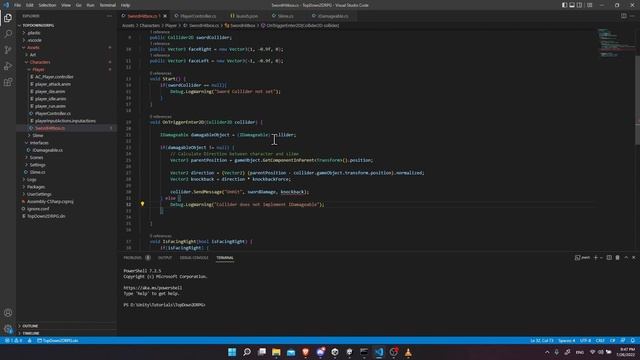This screenshot has width=640, height=360.
Task: Open IDamageable.cs in explorer tree
Action: pyautogui.click(x=67, y=150)
